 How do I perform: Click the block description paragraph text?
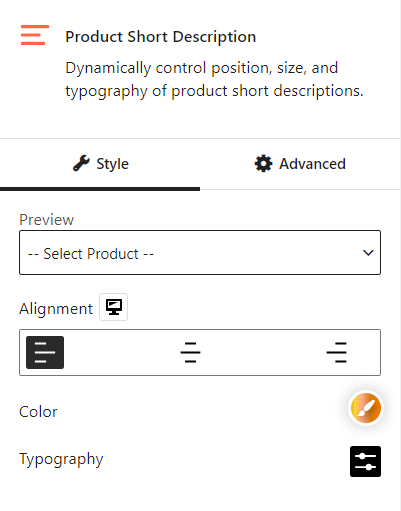click(214, 80)
